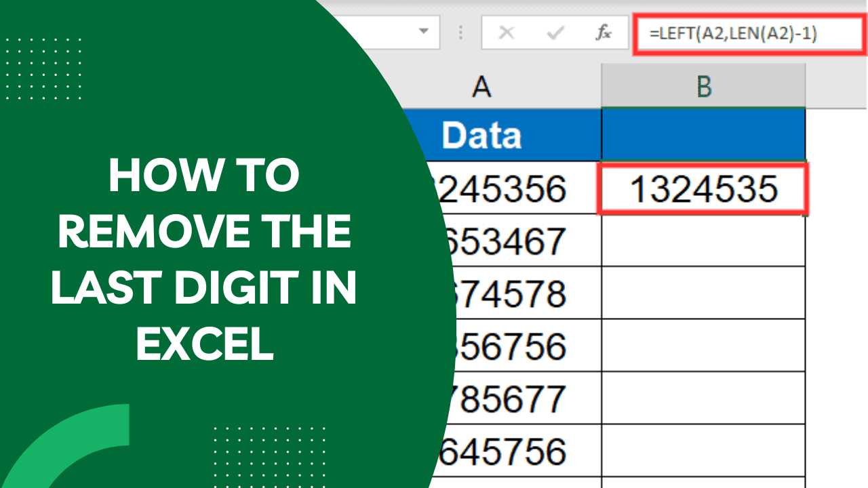Open the Name Box dropdown arrow

pyautogui.click(x=425, y=32)
